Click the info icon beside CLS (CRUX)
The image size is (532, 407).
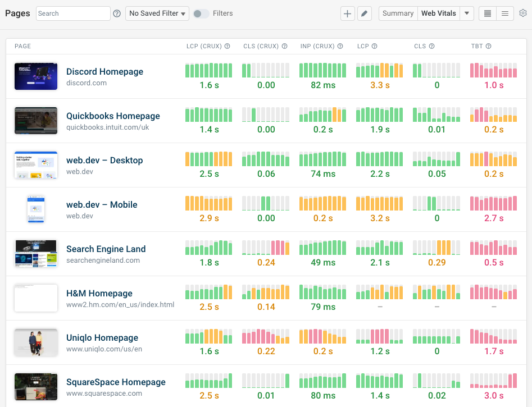(285, 47)
